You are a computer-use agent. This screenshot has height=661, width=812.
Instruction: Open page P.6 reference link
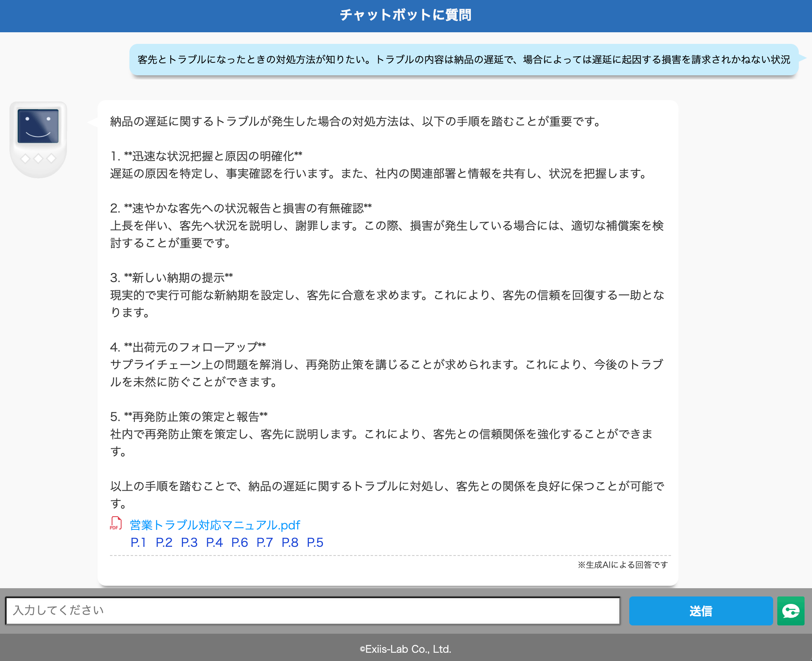239,542
